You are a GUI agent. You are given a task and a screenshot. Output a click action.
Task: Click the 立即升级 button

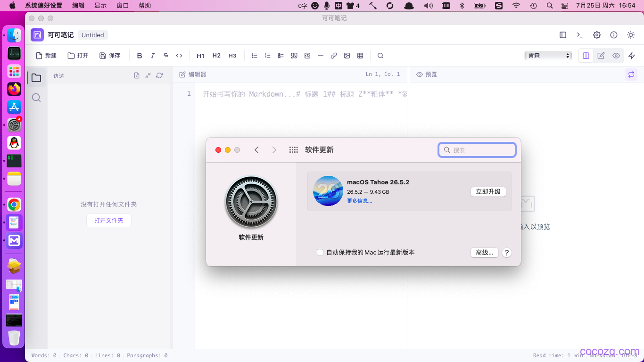coord(488,192)
